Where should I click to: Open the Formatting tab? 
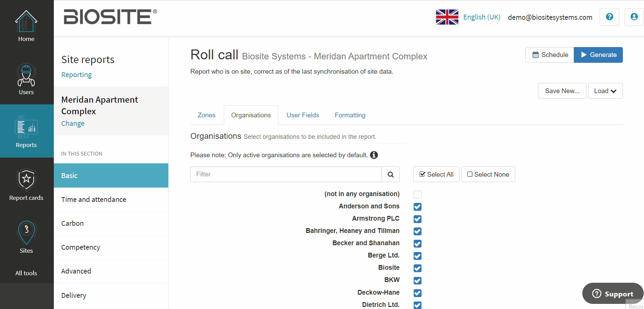[x=350, y=115]
